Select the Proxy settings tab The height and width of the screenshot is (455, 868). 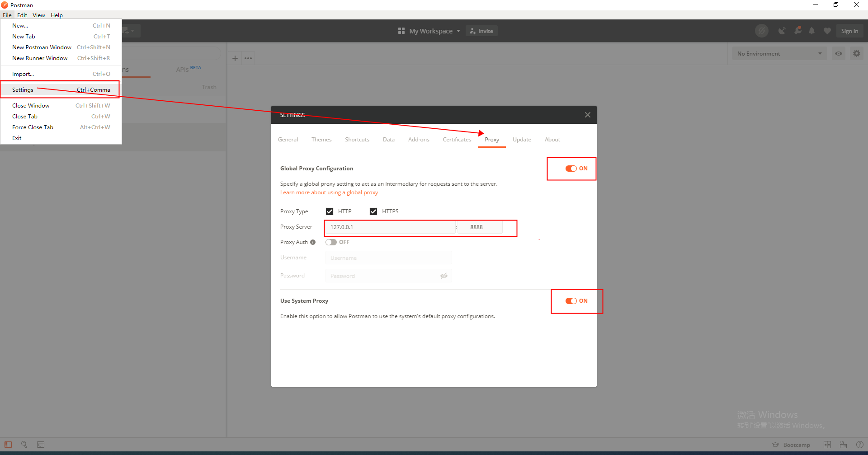[492, 140]
